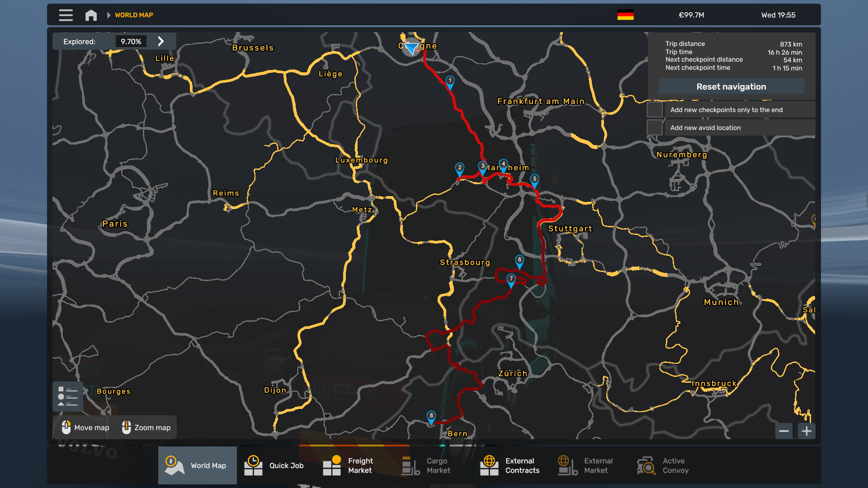Open the External Market tab
Image resolution: width=868 pixels, height=488 pixels.
pyautogui.click(x=591, y=465)
